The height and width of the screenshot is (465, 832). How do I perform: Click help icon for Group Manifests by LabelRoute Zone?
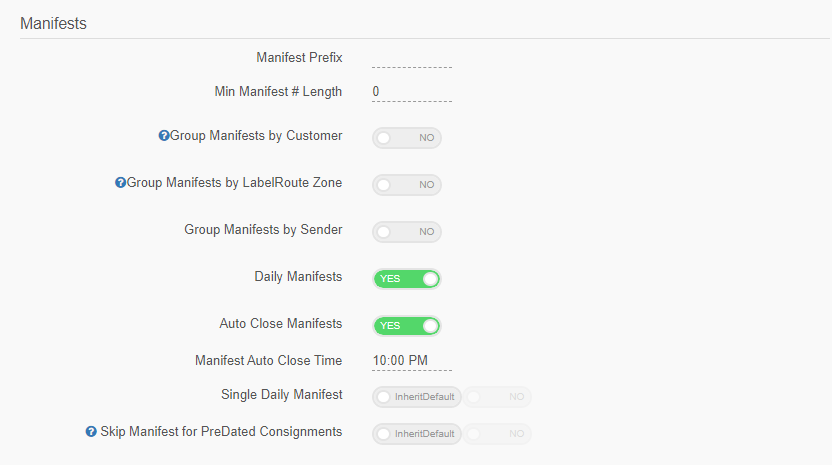120,183
